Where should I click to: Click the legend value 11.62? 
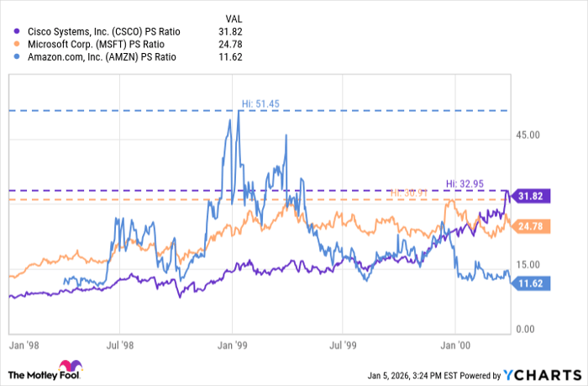tap(231, 57)
